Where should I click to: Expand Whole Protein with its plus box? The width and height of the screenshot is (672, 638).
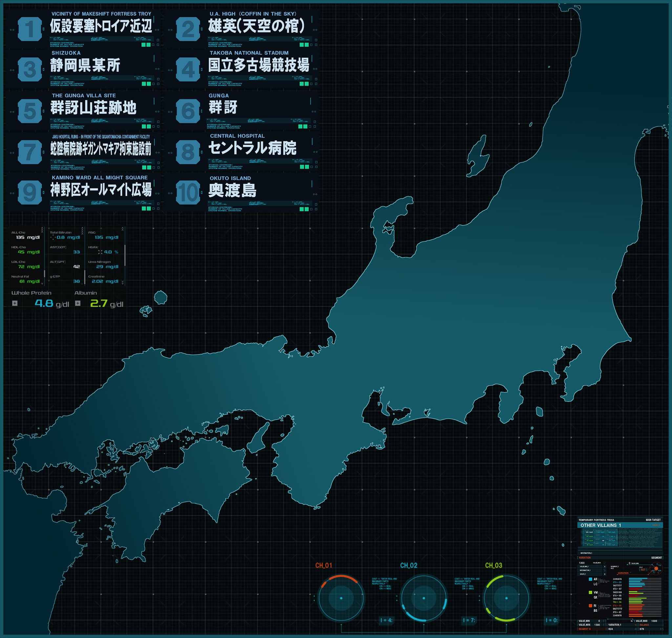click(15, 303)
